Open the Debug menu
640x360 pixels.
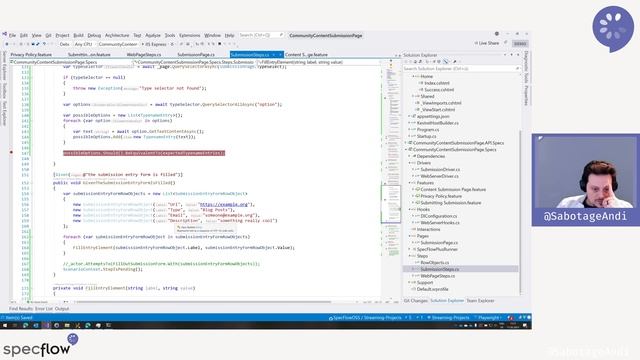[94, 36]
